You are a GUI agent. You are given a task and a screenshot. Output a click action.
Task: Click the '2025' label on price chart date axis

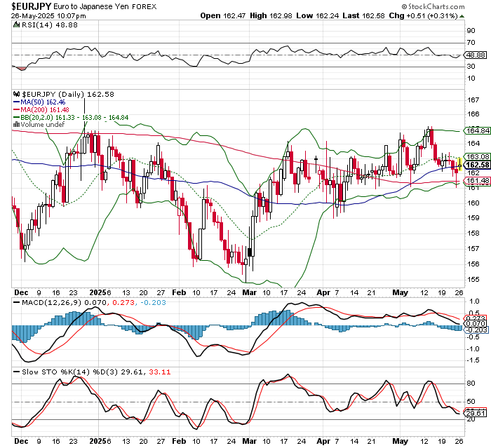pos(97,292)
